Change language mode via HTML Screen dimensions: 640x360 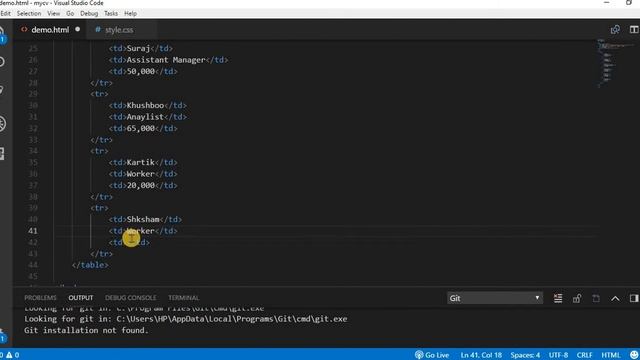(611, 355)
